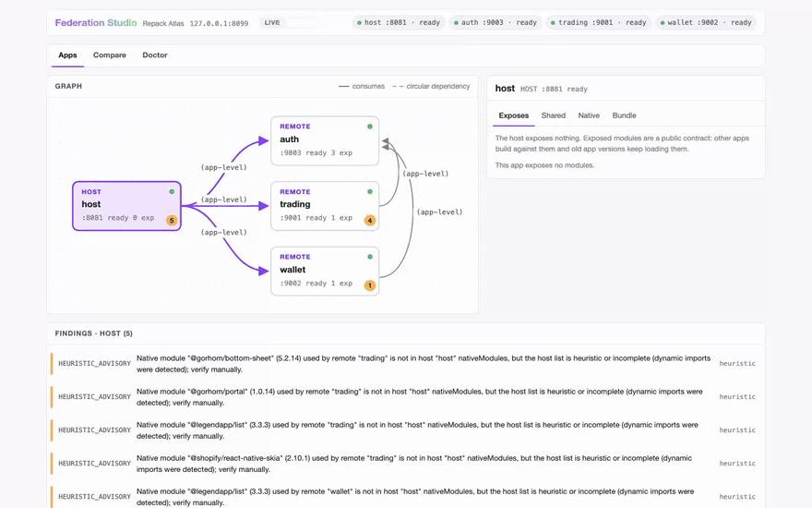Click host panel title 'host HOST :8081 ready'
This screenshot has width=812, height=508.
click(x=541, y=89)
